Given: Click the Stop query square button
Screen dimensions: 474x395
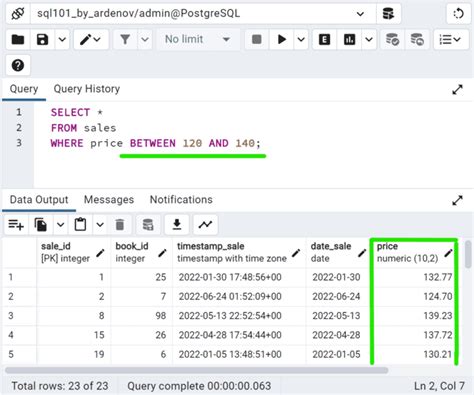Looking at the screenshot, I should click(x=257, y=40).
